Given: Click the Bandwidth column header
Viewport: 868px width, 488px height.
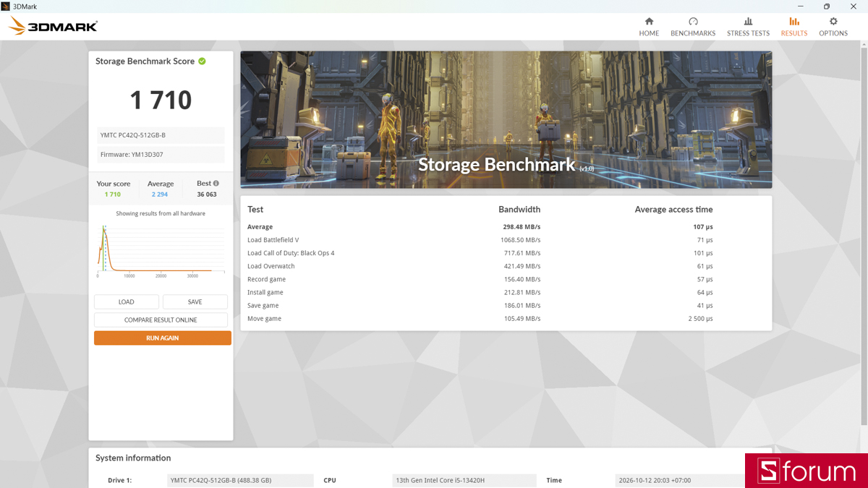Looking at the screenshot, I should pyautogui.click(x=519, y=210).
